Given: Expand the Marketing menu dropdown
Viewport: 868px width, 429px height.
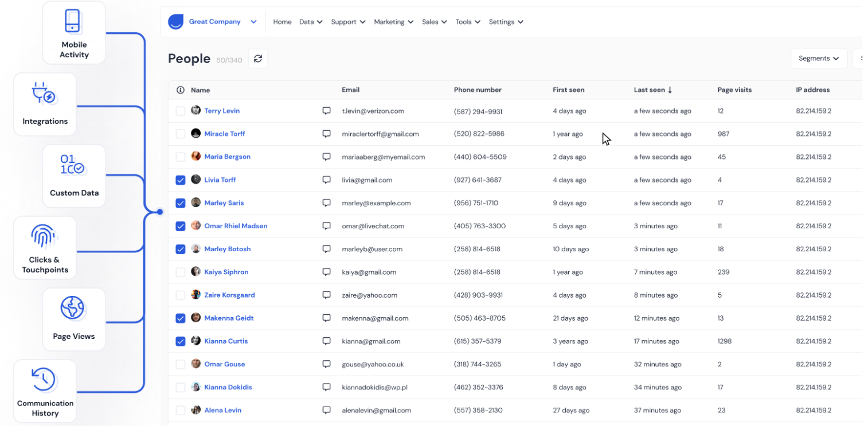Looking at the screenshot, I should pyautogui.click(x=393, y=22).
